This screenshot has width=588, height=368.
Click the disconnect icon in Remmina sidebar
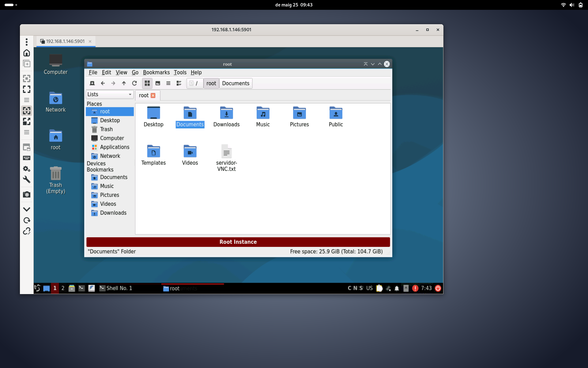(27, 231)
